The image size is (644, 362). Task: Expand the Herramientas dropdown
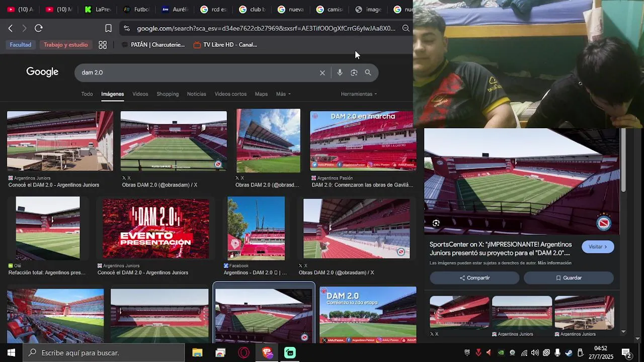point(359,94)
